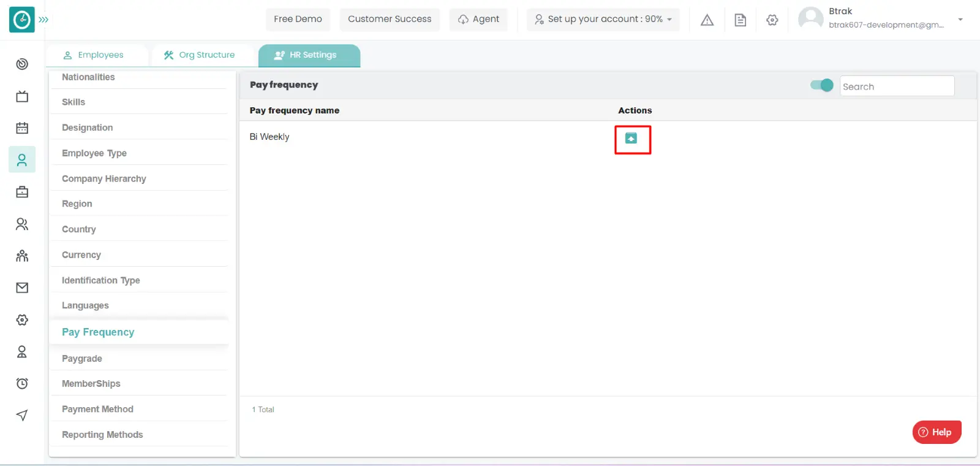This screenshot has height=466, width=980.
Task: Click the Search input field
Action: (897, 86)
